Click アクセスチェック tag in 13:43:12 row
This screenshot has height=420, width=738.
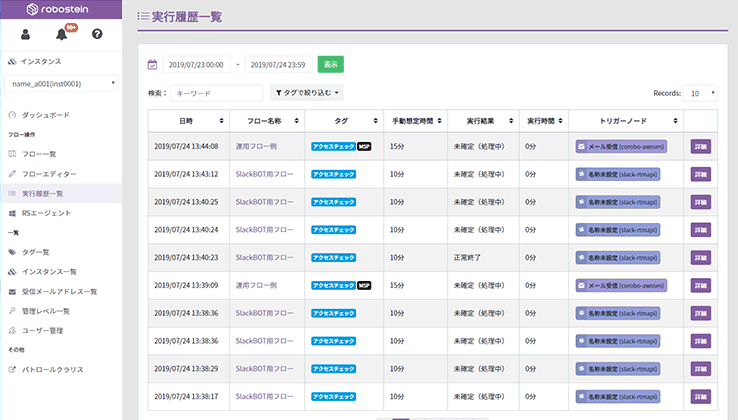click(333, 174)
